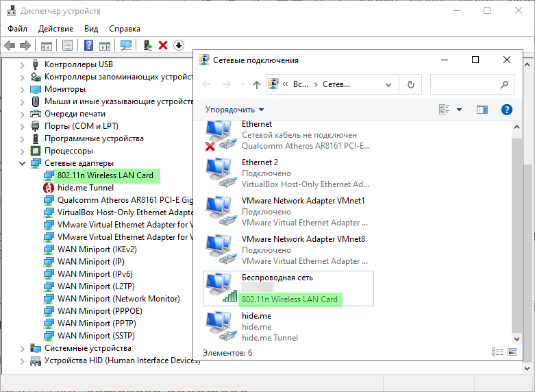Select Мыши и иные указывающие устройства node
The height and width of the screenshot is (392, 535).
tap(119, 101)
